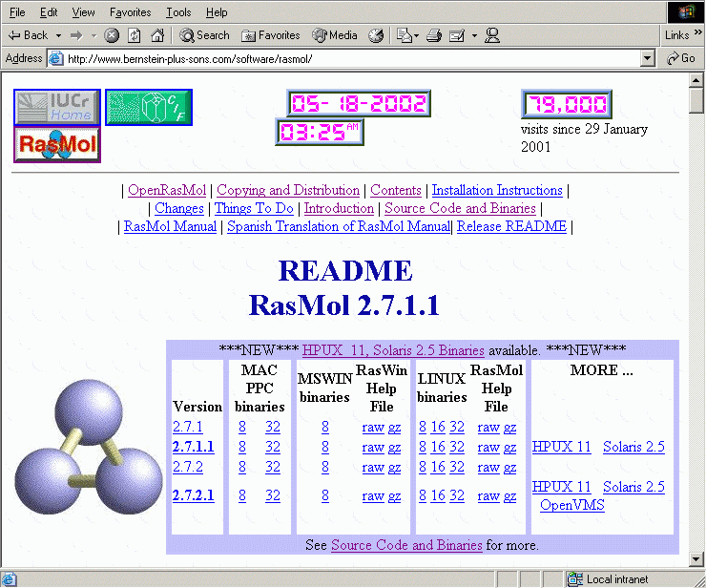Screen dimensions: 706x588
Task: Click the Windows logo throbber icon
Action: (686, 12)
